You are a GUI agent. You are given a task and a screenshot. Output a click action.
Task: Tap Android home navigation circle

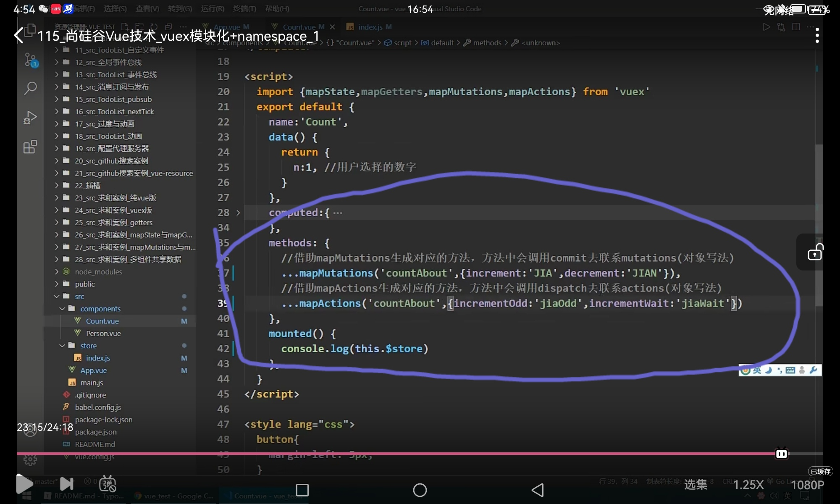420,490
